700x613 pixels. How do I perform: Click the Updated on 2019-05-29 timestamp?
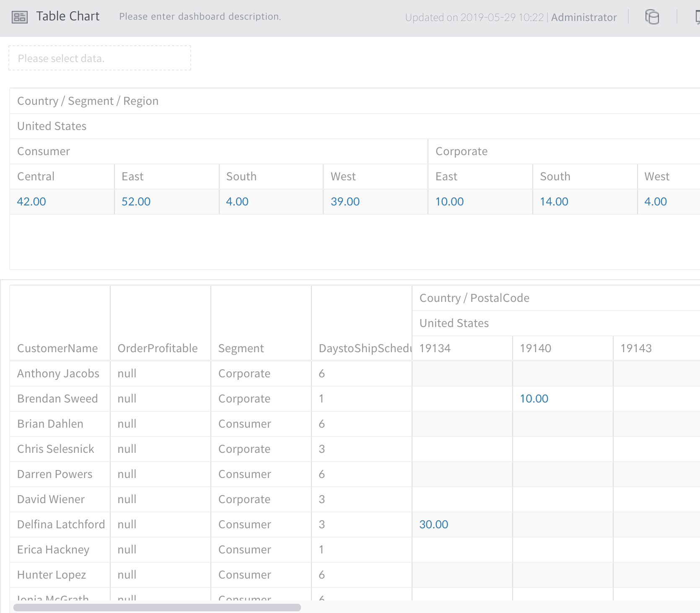474,17
